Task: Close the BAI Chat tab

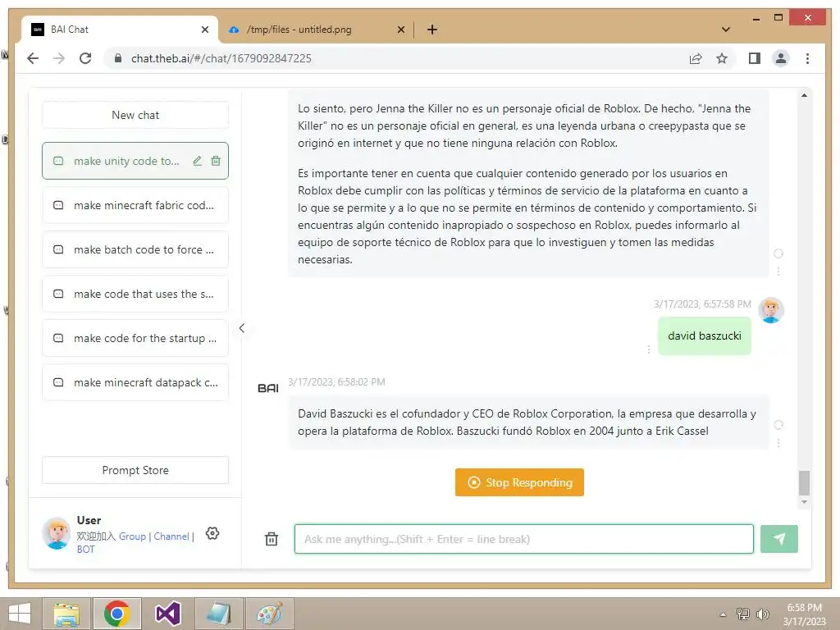Action: [204, 30]
